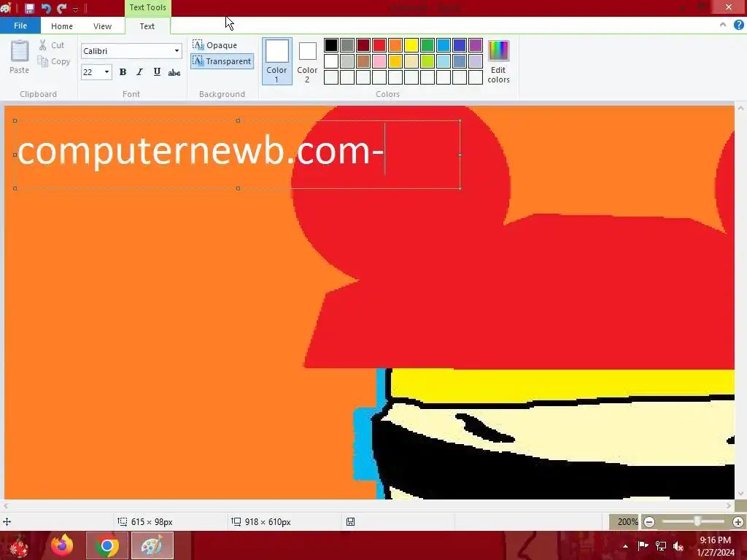The width and height of the screenshot is (747, 560).
Task: Click the Start button on taskbar
Action: coord(19,545)
